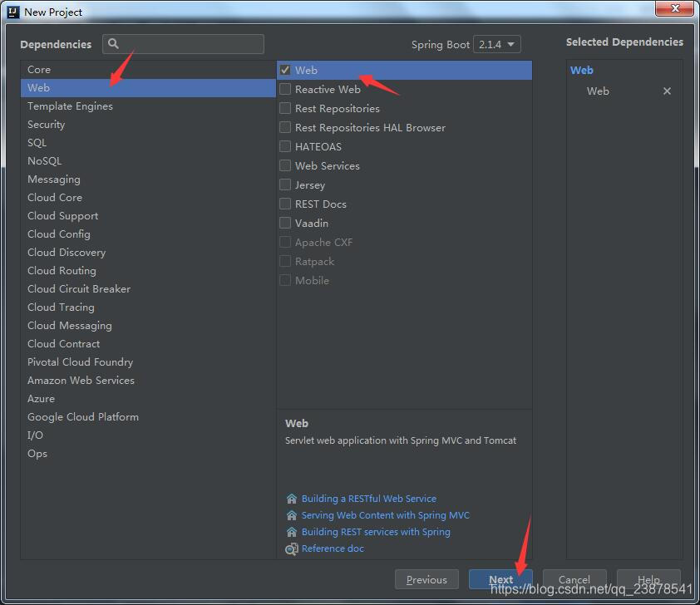The width and height of the screenshot is (700, 605).
Task: Open the Messaging category
Action: point(148,180)
